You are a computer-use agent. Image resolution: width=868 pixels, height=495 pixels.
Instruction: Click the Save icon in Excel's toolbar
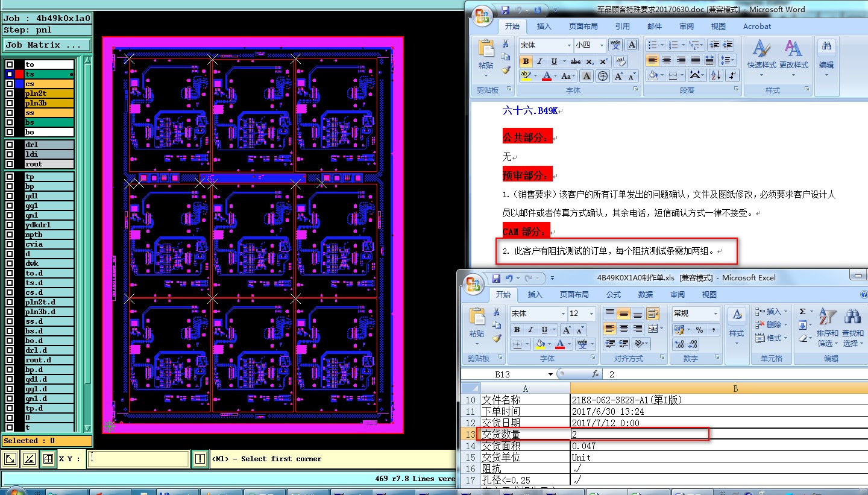(x=496, y=279)
